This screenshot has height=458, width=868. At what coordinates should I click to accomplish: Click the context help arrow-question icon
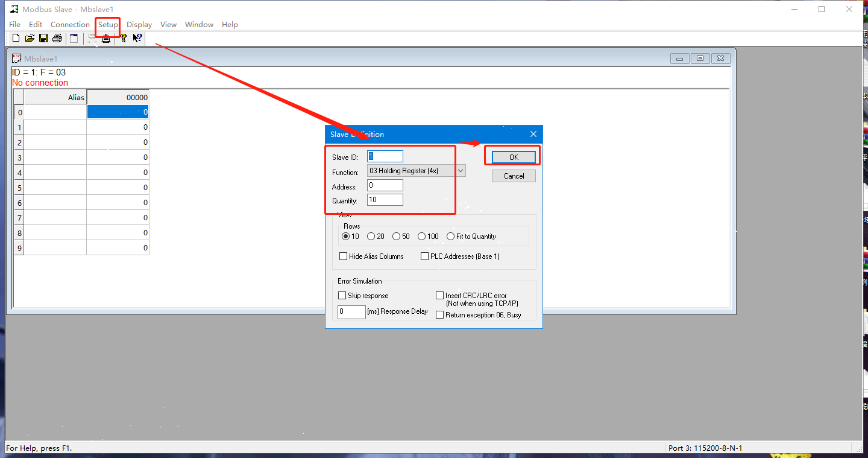tap(137, 39)
